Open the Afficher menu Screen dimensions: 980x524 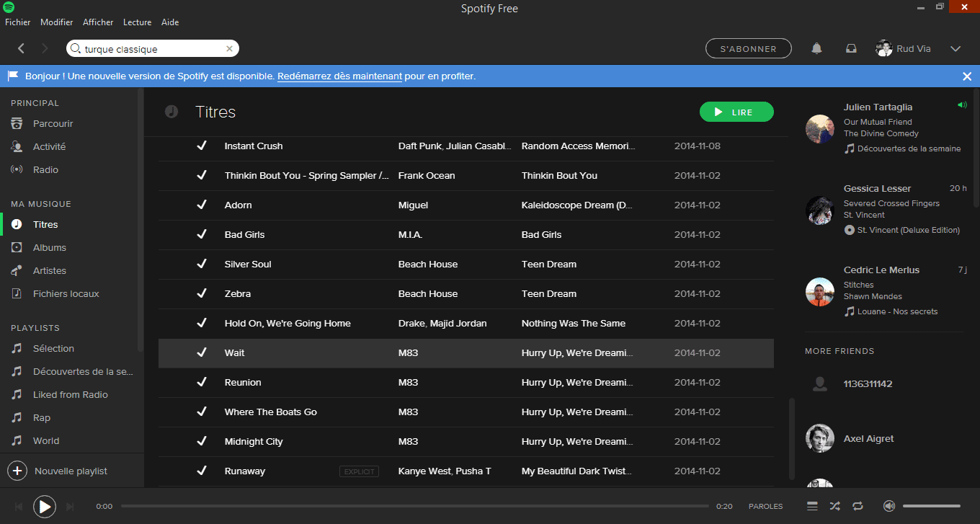[98, 22]
